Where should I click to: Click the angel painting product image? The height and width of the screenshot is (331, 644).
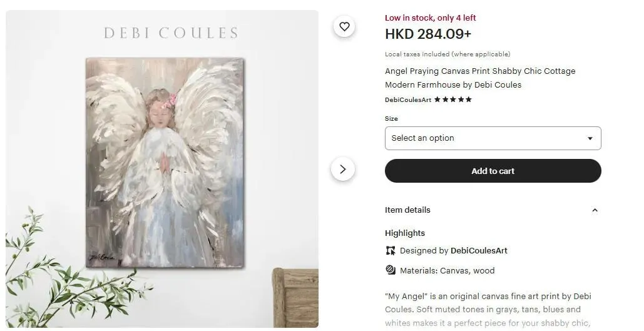165,163
